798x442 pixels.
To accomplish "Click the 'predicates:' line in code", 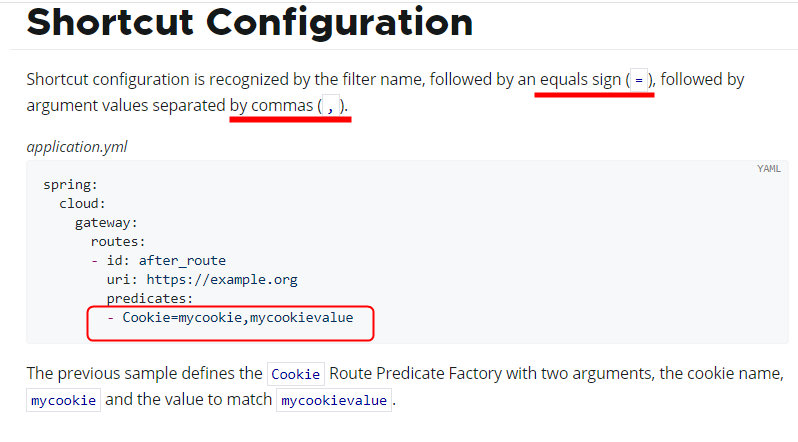I will (149, 298).
